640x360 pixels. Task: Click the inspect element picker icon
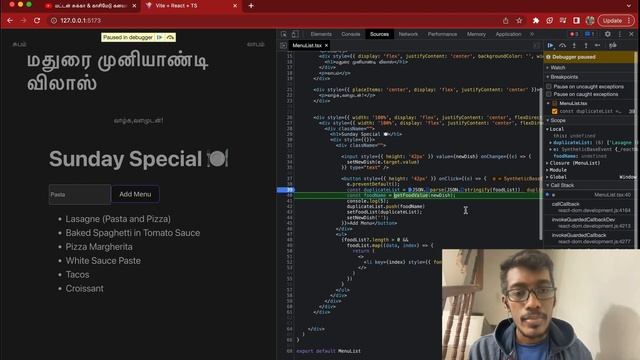coord(284,34)
